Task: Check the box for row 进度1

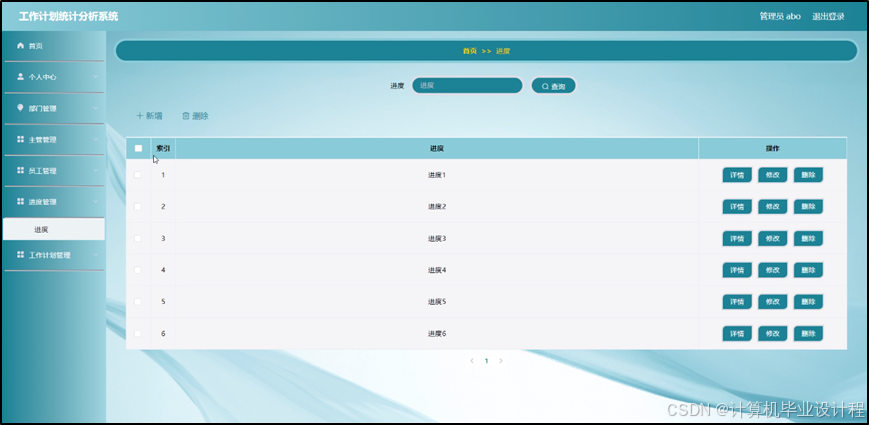Action: click(x=138, y=175)
